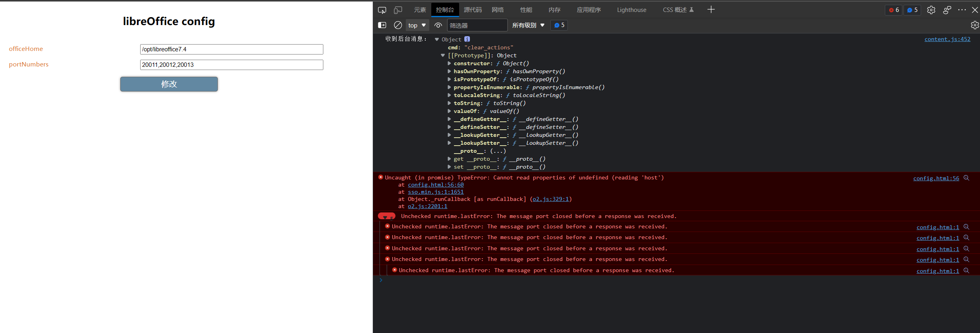The width and height of the screenshot is (980, 333).
Task: Switch to the 网络 tab
Action: (497, 10)
